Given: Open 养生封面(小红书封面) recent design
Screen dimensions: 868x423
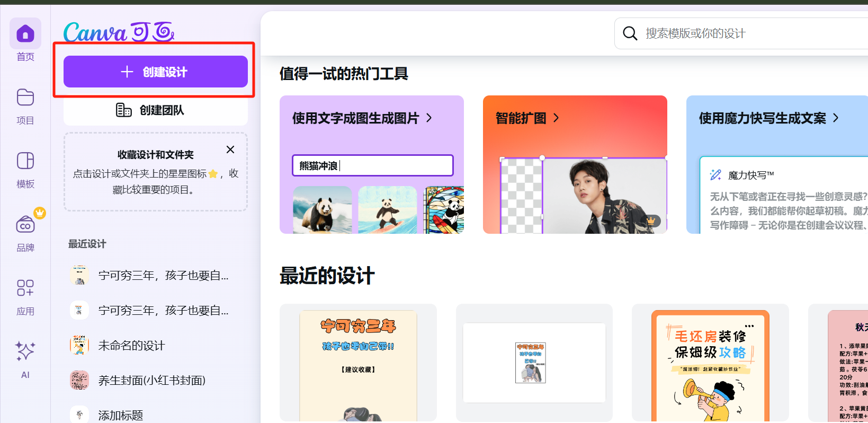Looking at the screenshot, I should (x=156, y=380).
